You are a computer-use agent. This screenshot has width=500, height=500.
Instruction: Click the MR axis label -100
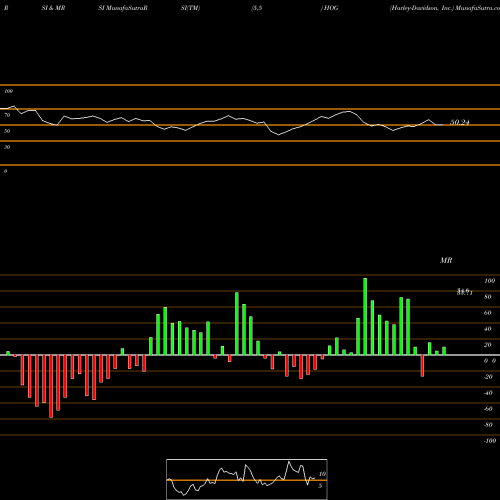[490, 441]
